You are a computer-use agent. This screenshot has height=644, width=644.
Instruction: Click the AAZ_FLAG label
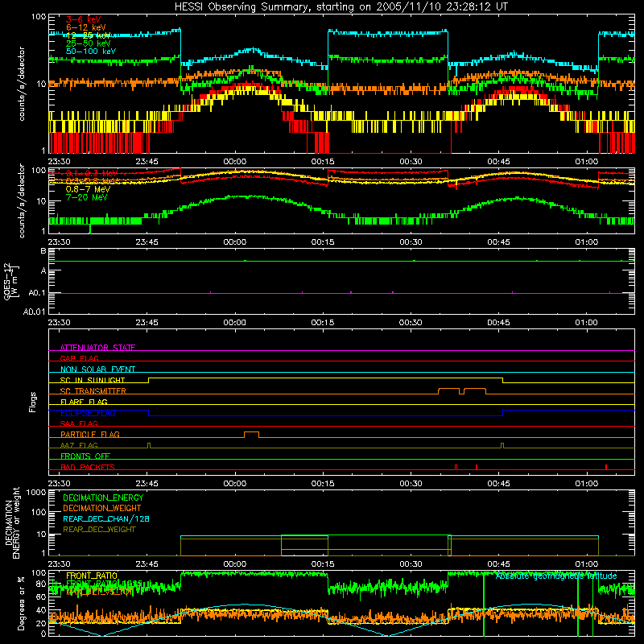coord(79,445)
